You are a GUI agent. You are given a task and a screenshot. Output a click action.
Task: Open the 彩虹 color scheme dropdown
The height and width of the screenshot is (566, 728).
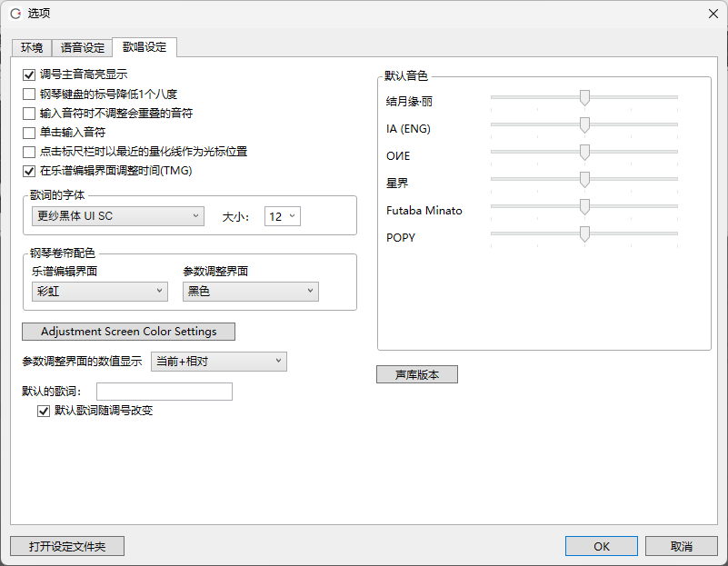tap(99, 291)
